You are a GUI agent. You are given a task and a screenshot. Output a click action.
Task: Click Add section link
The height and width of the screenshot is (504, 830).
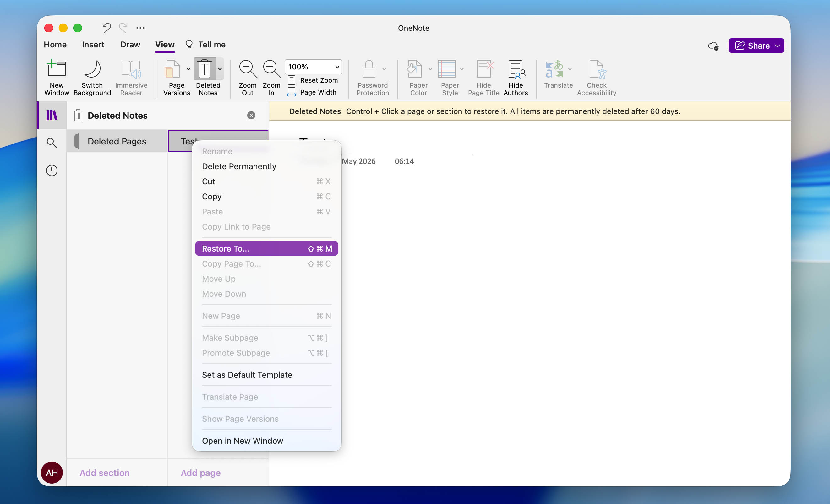104,473
